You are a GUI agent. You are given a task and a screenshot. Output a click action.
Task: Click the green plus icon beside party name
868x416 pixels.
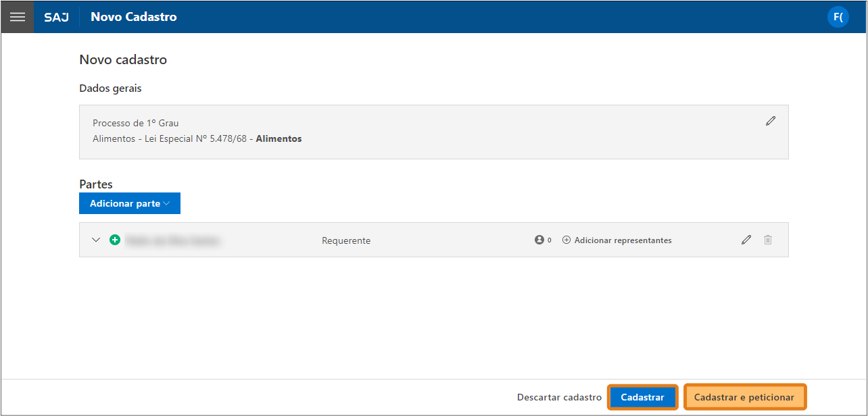115,240
